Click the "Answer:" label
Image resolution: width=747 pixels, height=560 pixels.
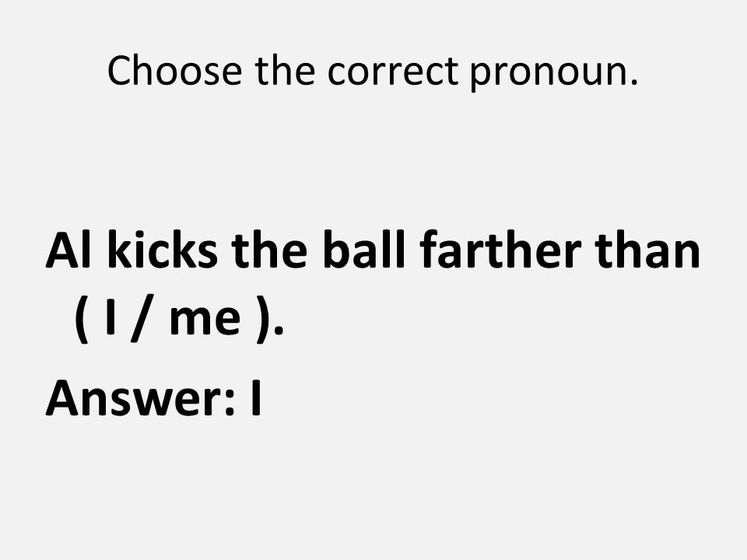(141, 398)
